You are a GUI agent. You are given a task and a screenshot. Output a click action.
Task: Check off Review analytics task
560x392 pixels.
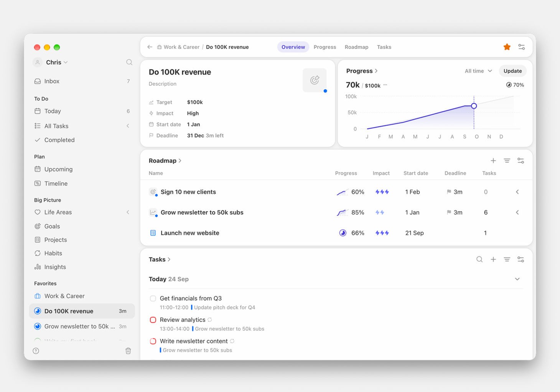pos(153,320)
